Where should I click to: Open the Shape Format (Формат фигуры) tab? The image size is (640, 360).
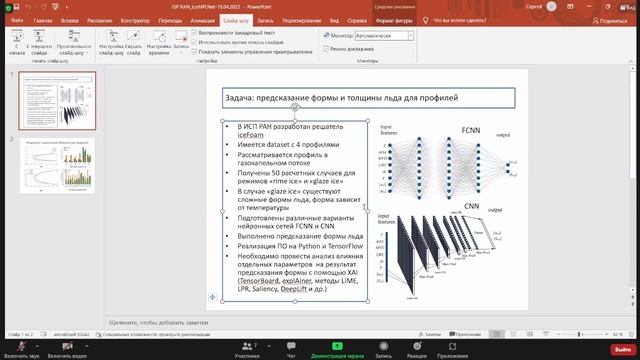point(394,20)
